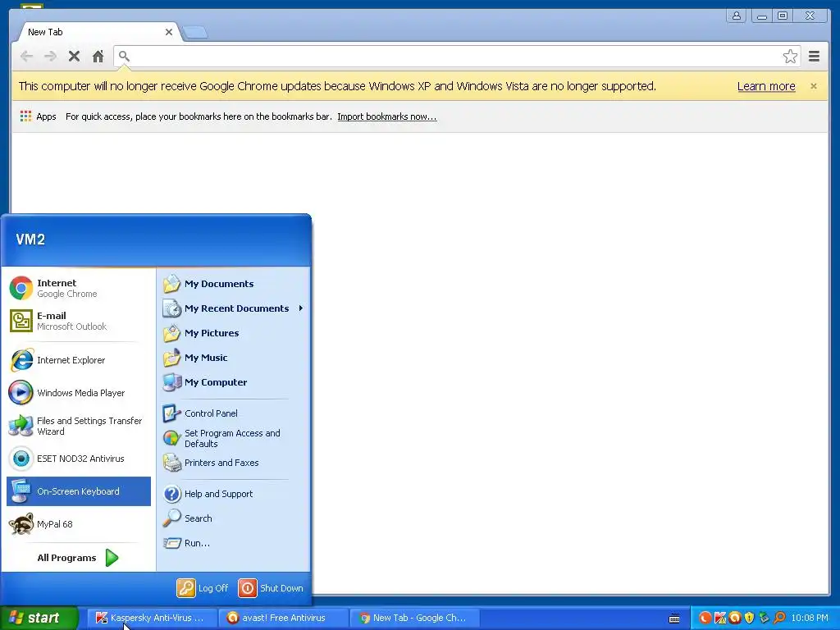The height and width of the screenshot is (630, 840).
Task: Click the avast! tray icon
Action: [734, 619]
